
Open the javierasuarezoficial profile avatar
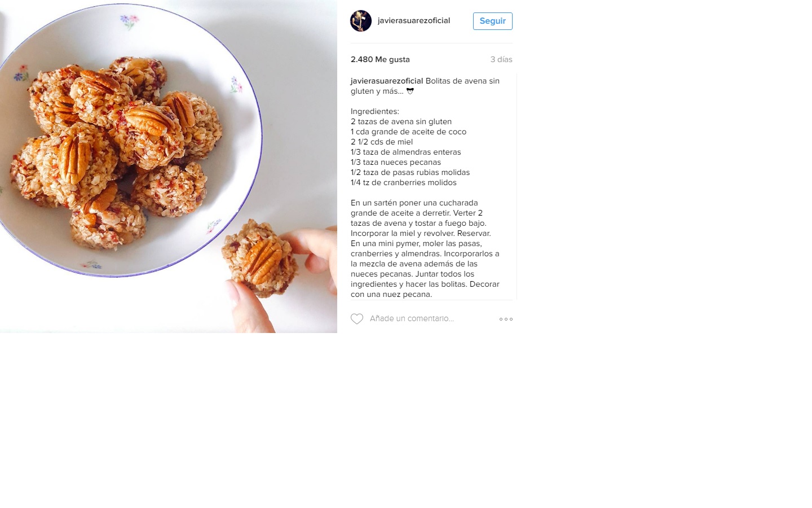pyautogui.click(x=361, y=21)
